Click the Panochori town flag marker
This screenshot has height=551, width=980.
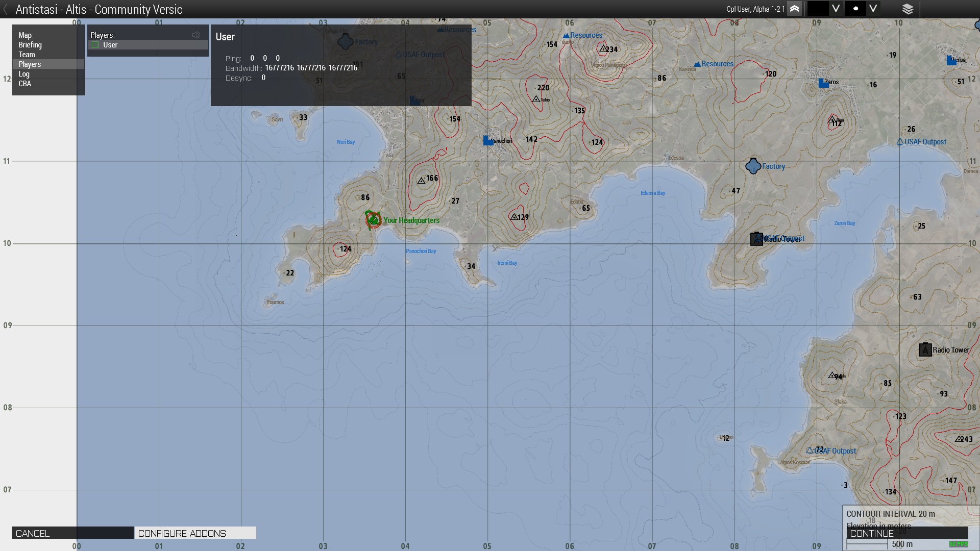pos(487,140)
